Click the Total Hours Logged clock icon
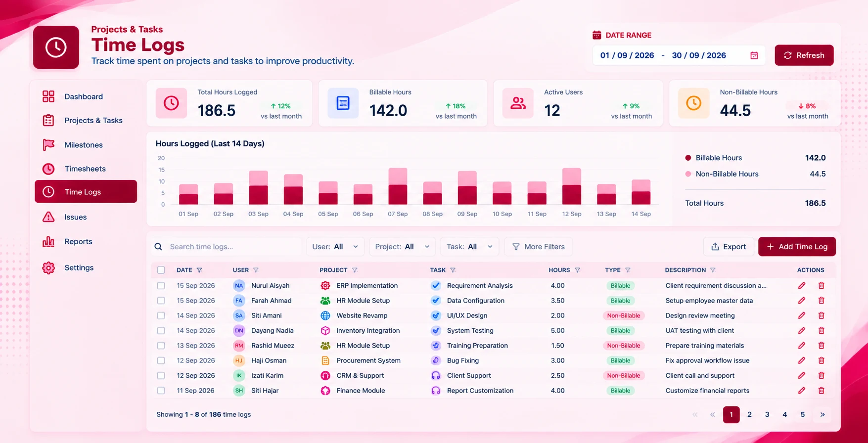 click(171, 103)
